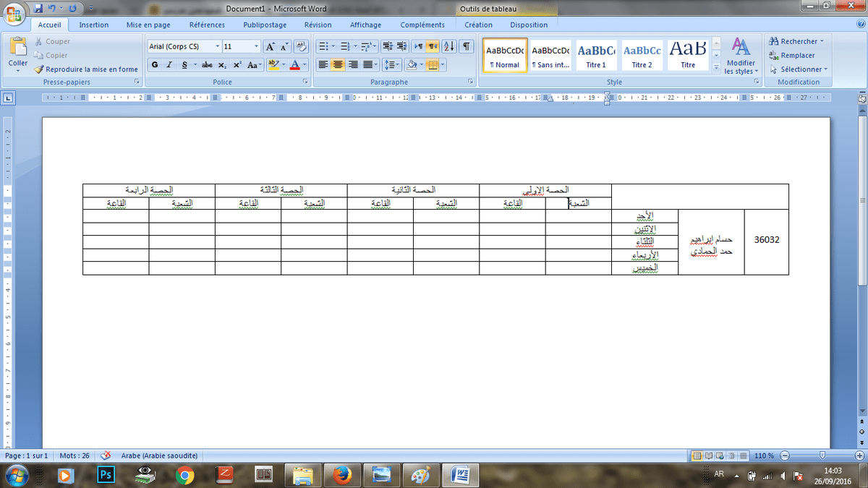Open the font size dropdown
This screenshot has width=868, height=488.
pos(256,46)
